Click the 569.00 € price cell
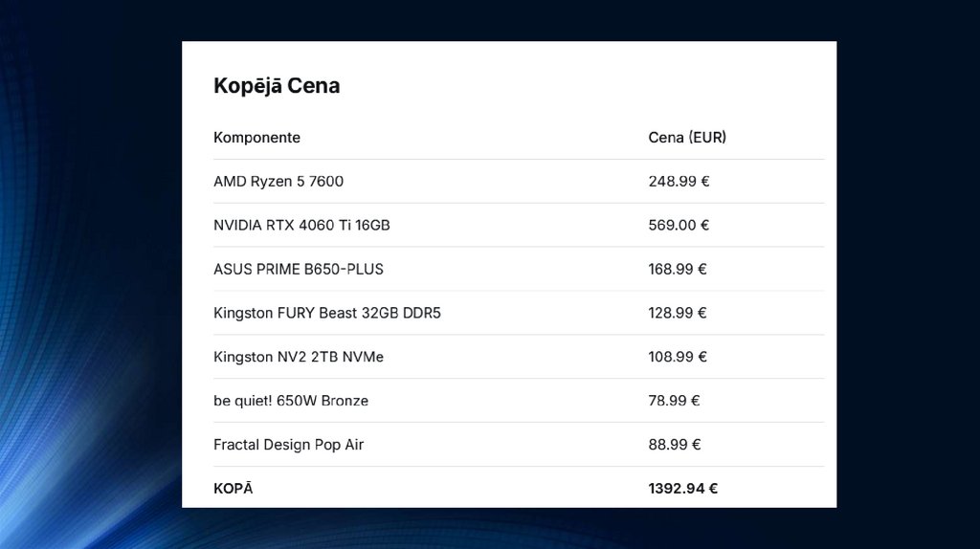 679,226
